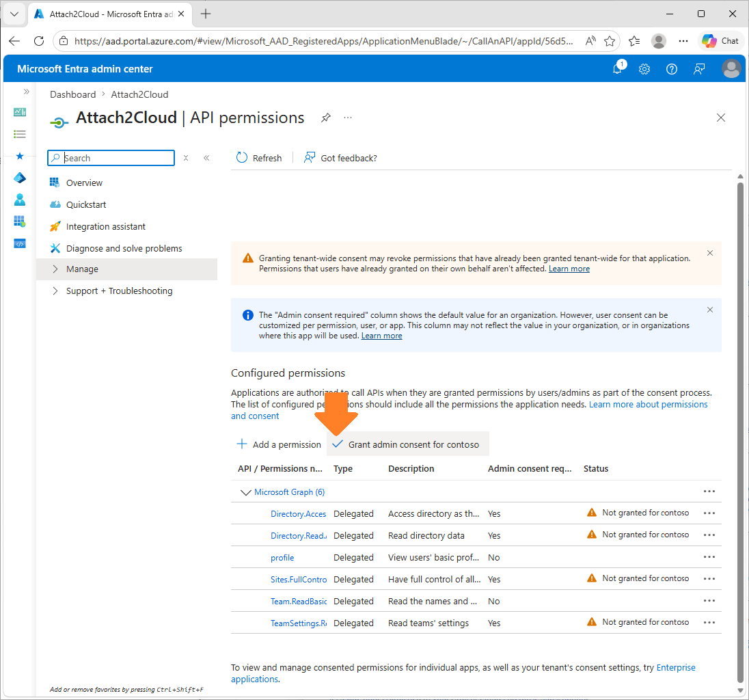The image size is (749, 700).
Task: Switch to the Attach2Cloud browser tab
Action: point(103,12)
